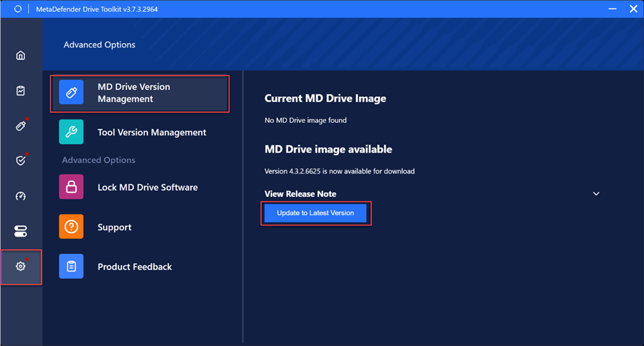644x346 pixels.
Task: Click Update to Latest Version button
Action: 316,213
